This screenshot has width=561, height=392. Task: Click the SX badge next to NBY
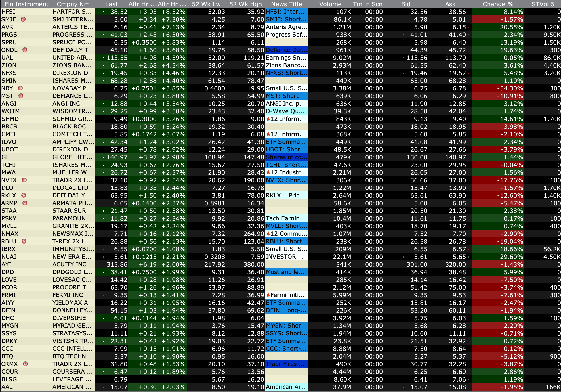(20, 88)
